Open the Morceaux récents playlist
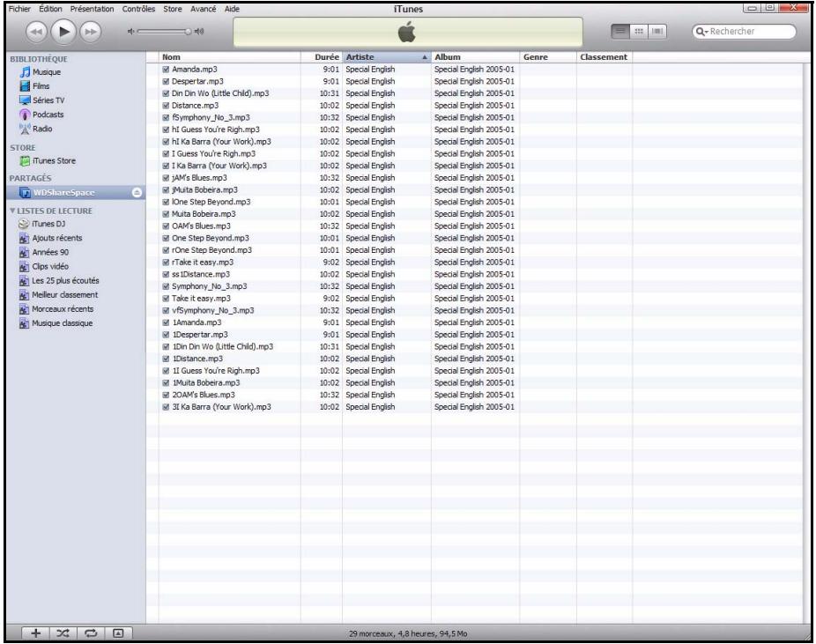Screen dimensions: 816x644 (56, 308)
